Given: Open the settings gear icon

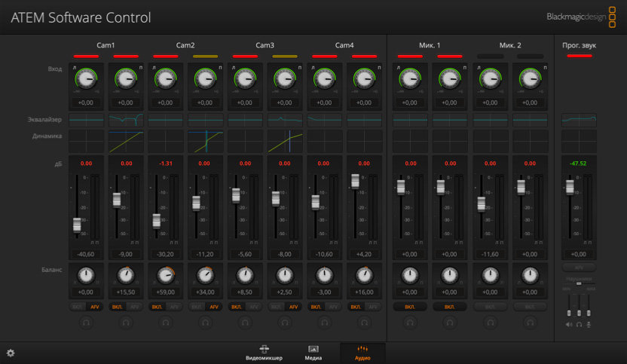Looking at the screenshot, I should 11,353.
